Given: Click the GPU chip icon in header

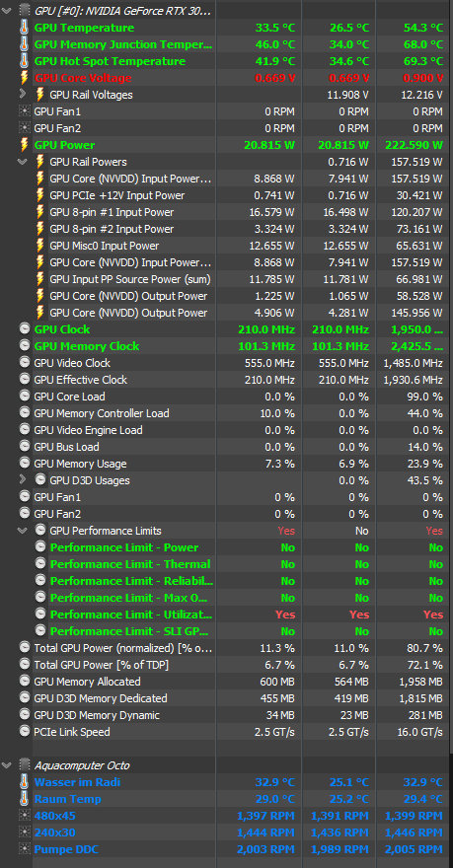Looking at the screenshot, I should tap(25, 11).
